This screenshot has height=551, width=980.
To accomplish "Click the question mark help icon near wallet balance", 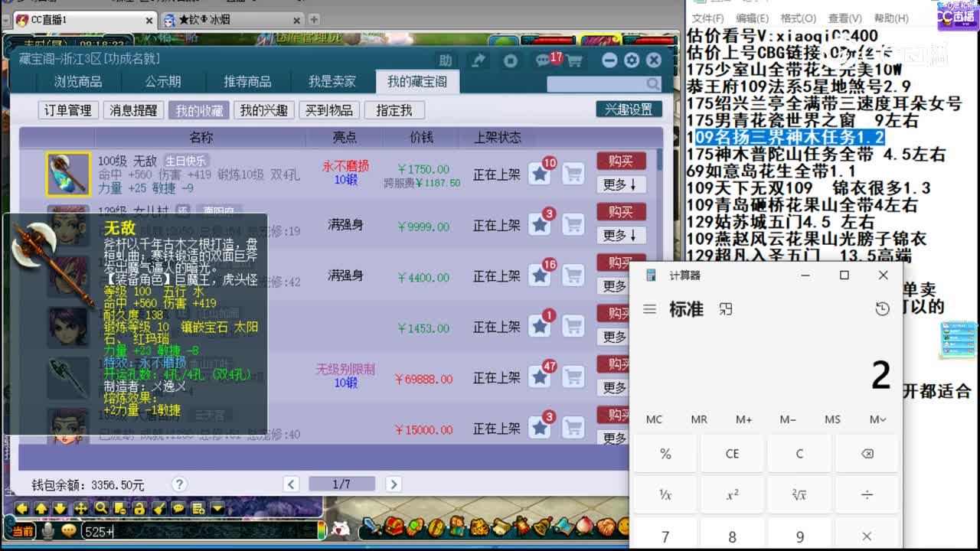I will (179, 484).
